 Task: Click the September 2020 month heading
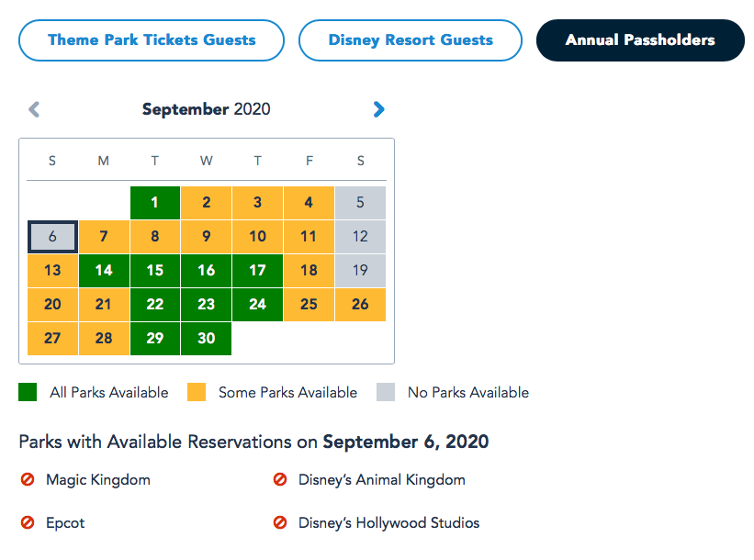207,109
